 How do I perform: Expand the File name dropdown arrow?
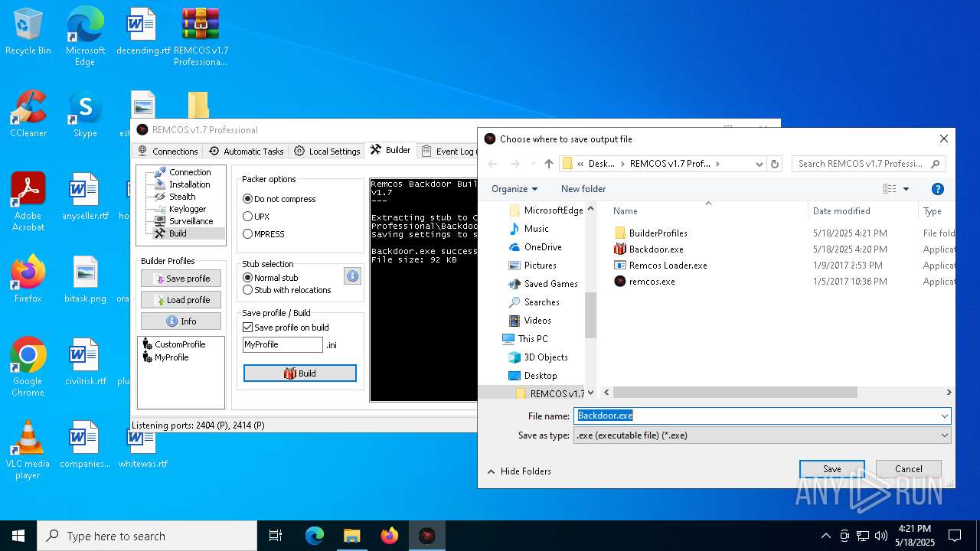(x=945, y=416)
